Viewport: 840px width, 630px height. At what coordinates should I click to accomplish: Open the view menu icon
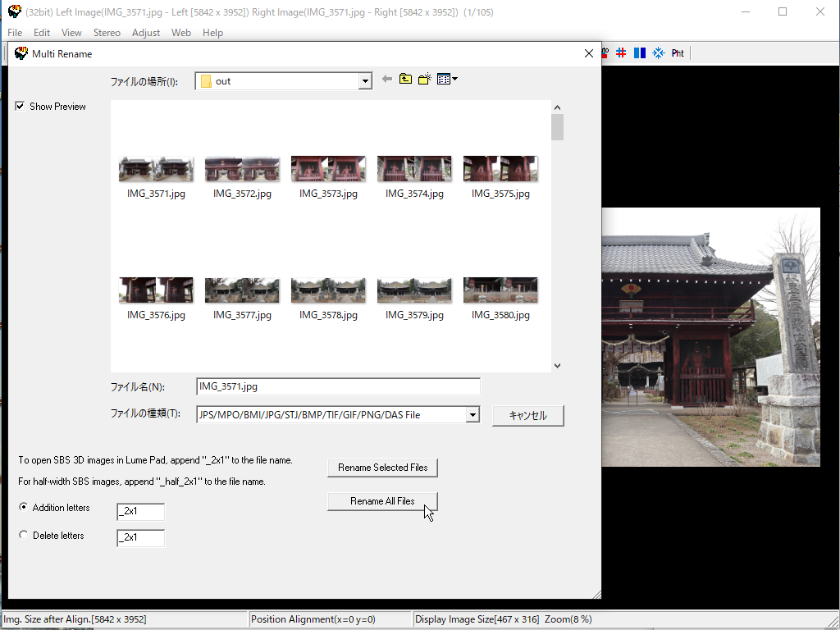447,80
